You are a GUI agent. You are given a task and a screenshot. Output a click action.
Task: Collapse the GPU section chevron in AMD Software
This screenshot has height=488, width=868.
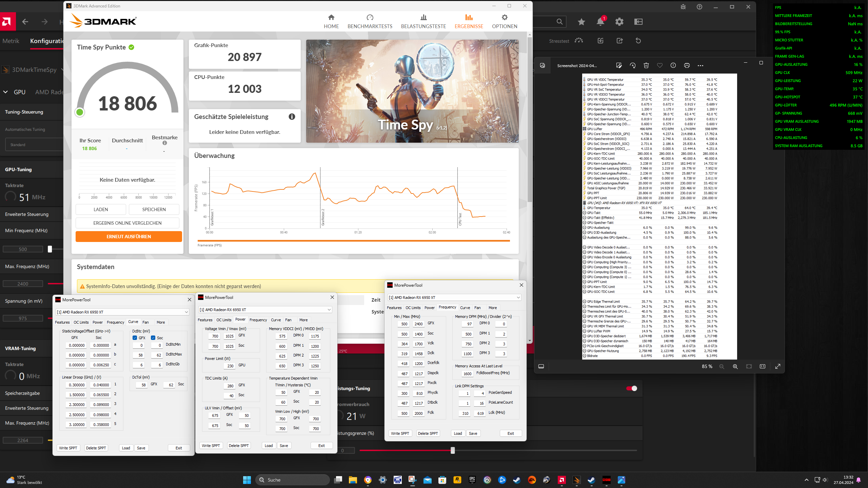click(x=6, y=92)
